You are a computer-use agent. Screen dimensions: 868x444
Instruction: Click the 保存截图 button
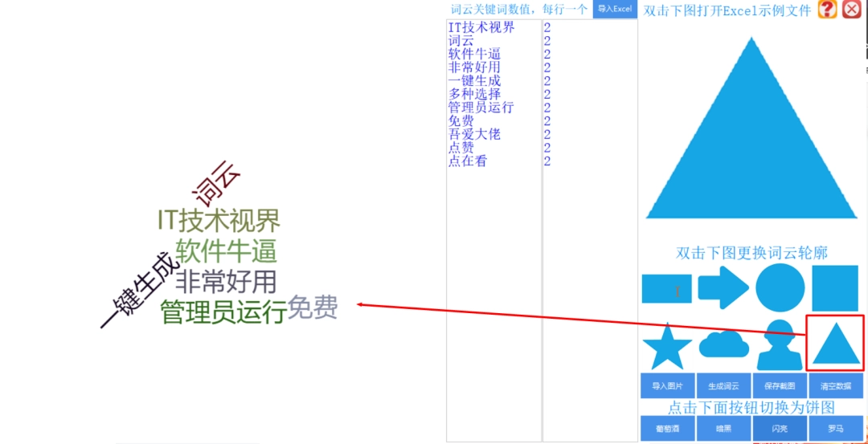(780, 386)
